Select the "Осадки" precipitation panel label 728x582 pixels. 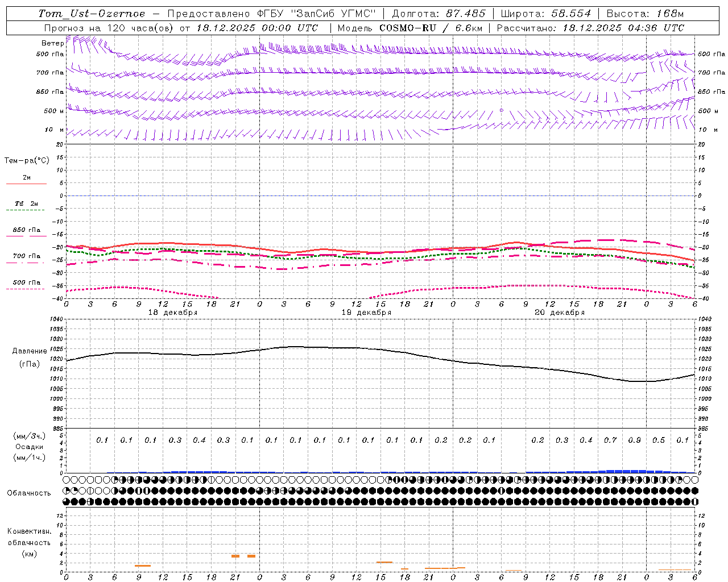(x=30, y=447)
